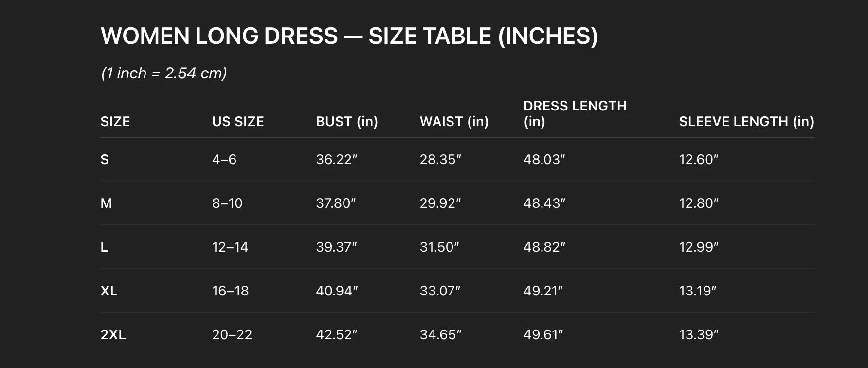Image resolution: width=868 pixels, height=368 pixels.
Task: Click the 28.35″ waist value
Action: tap(440, 159)
